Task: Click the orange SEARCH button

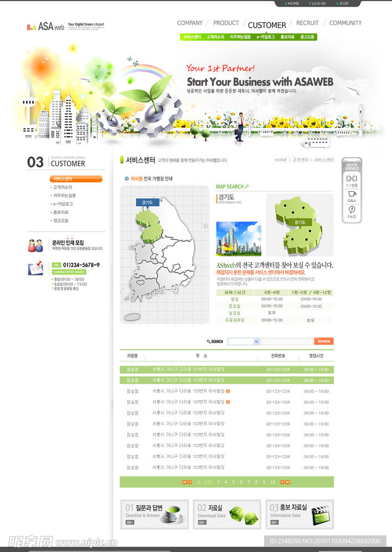Action: click(x=323, y=341)
